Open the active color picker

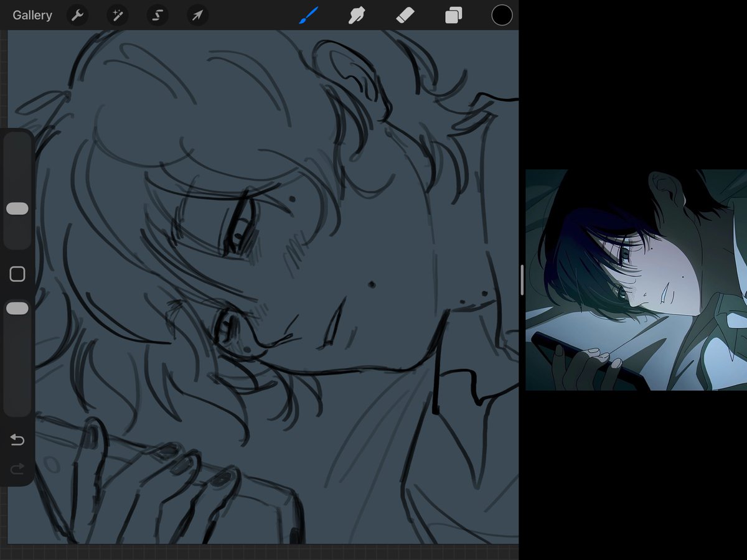tap(502, 14)
